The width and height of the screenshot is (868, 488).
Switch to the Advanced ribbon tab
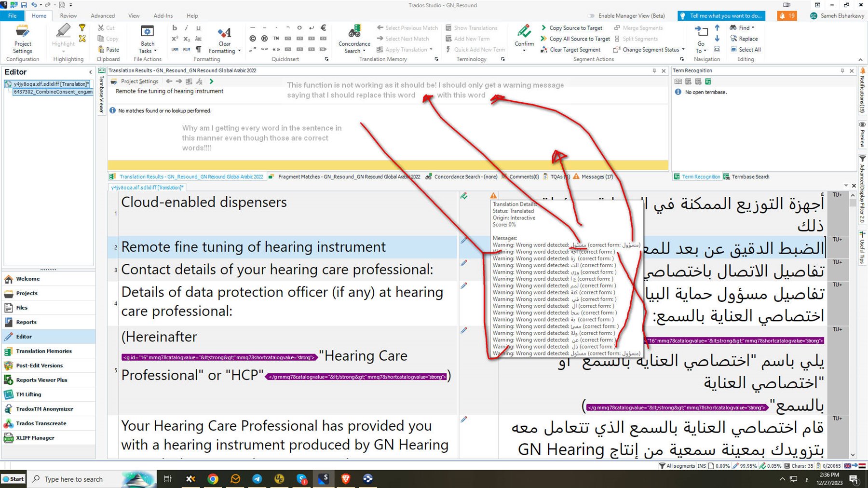[103, 15]
